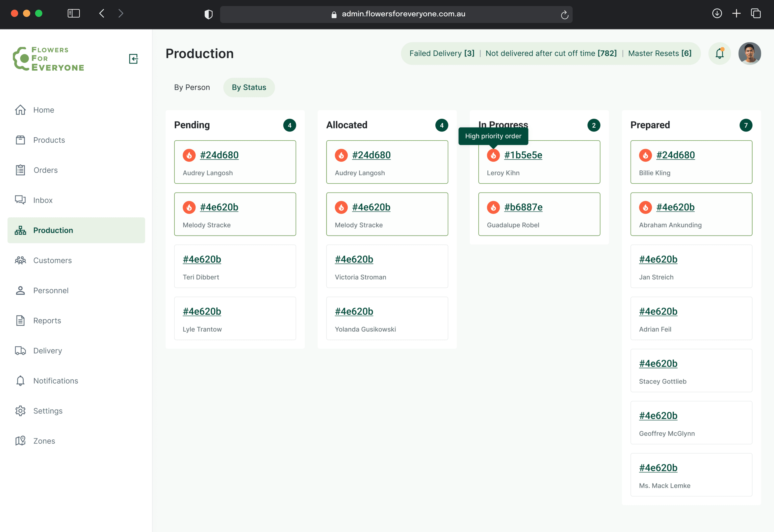The height and width of the screenshot is (532, 774).
Task: Toggle the browser sidebar panel button
Action: [x=74, y=13]
